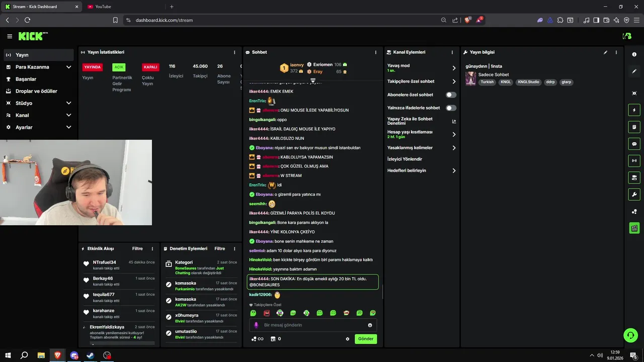Open Kanal Eylemleri panel three-dot menu
This screenshot has width=644, height=362.
coord(452,52)
